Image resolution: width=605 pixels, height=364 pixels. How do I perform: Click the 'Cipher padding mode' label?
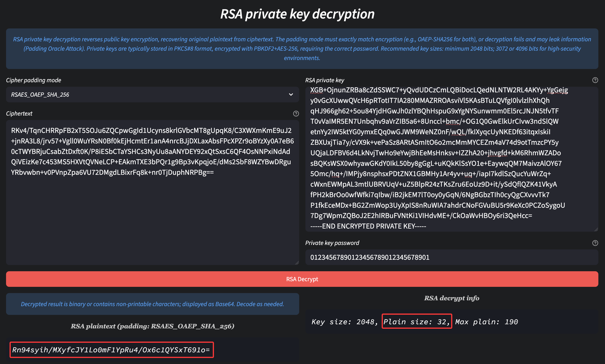[x=34, y=80]
